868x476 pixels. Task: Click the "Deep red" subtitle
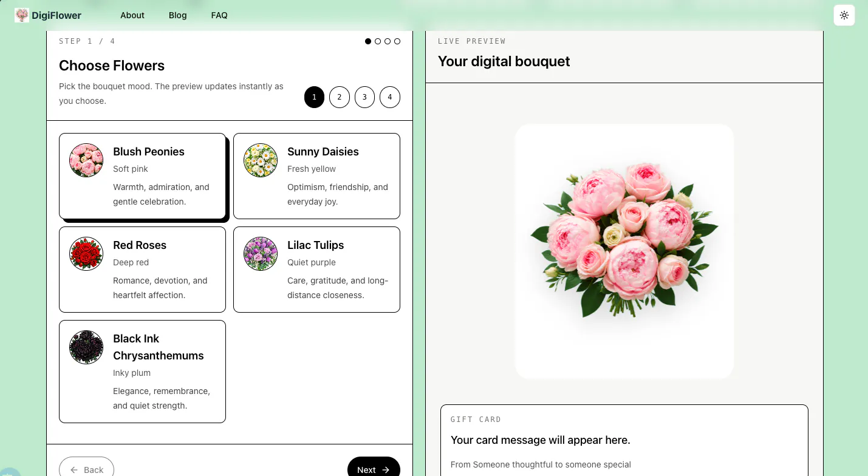pyautogui.click(x=131, y=262)
